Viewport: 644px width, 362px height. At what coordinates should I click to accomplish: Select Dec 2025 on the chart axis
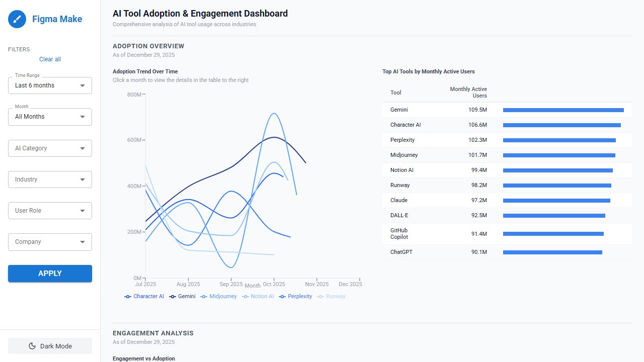point(351,285)
